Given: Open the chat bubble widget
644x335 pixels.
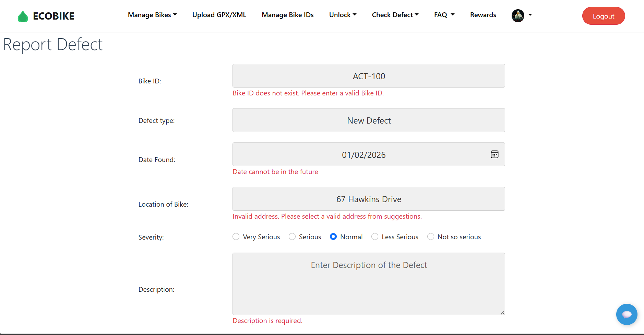Looking at the screenshot, I should click(x=627, y=314).
